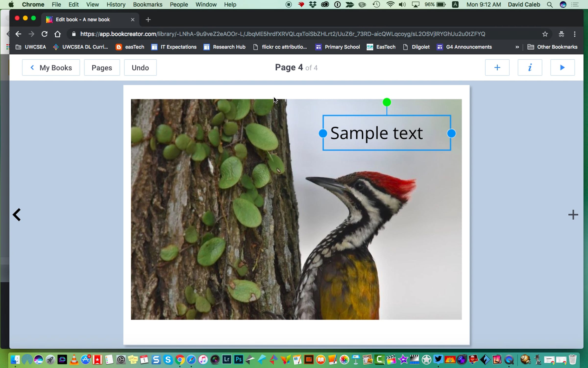Image resolution: width=588 pixels, height=368 pixels.
Task: Reload the page in Chrome
Action: [x=44, y=34]
